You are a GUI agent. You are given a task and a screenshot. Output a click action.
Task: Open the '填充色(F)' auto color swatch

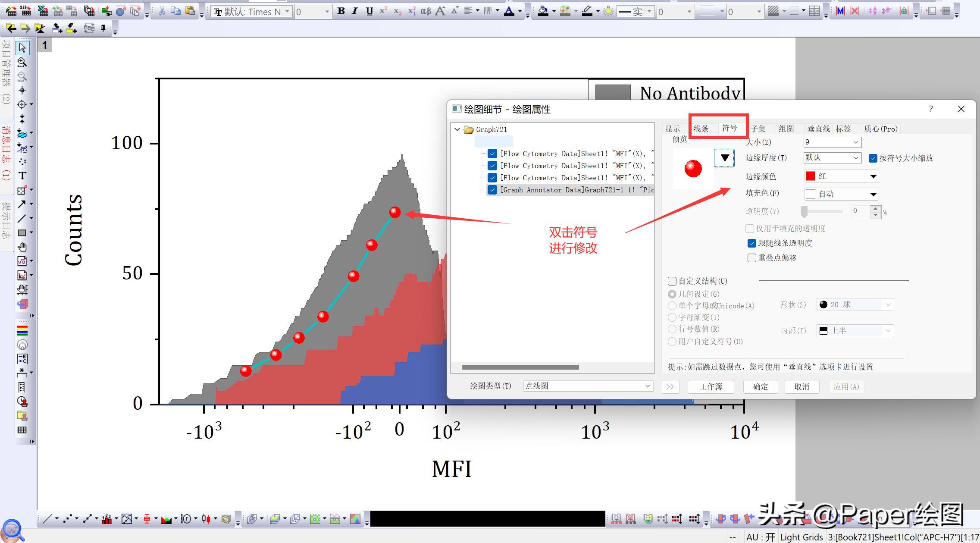pyautogui.click(x=841, y=194)
